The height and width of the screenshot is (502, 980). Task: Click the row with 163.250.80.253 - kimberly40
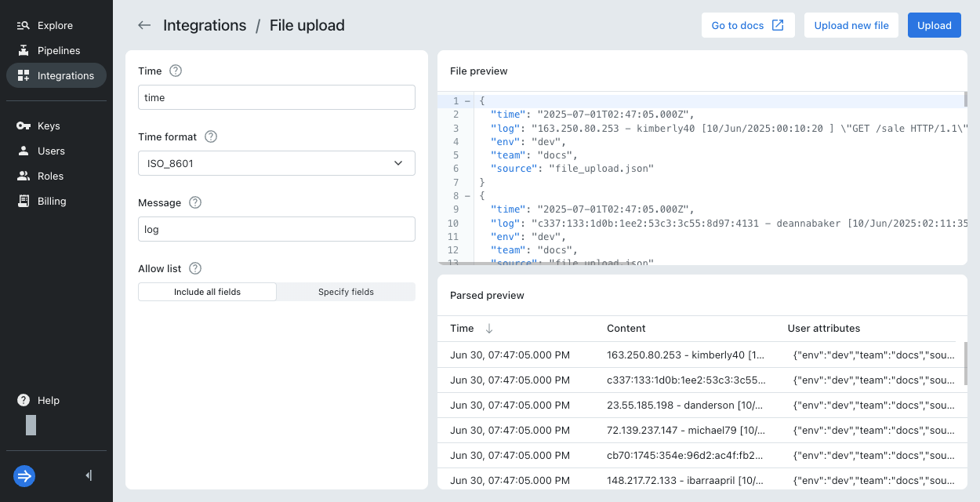coord(696,355)
